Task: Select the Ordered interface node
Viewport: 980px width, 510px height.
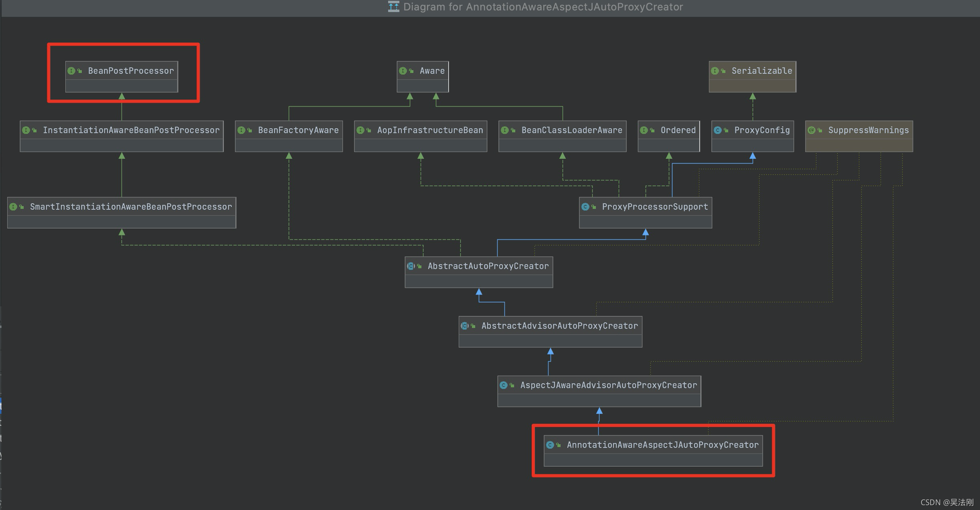Action: 678,130
